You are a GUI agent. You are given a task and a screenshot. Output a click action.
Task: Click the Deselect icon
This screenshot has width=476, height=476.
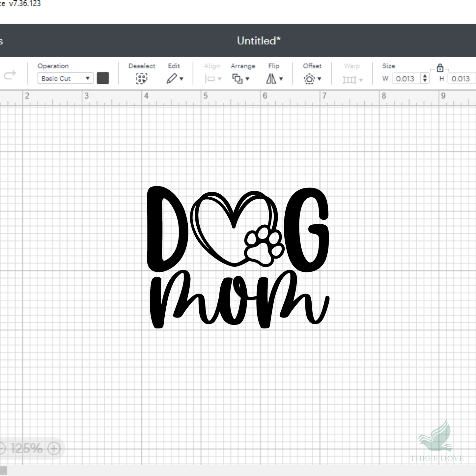(x=142, y=78)
